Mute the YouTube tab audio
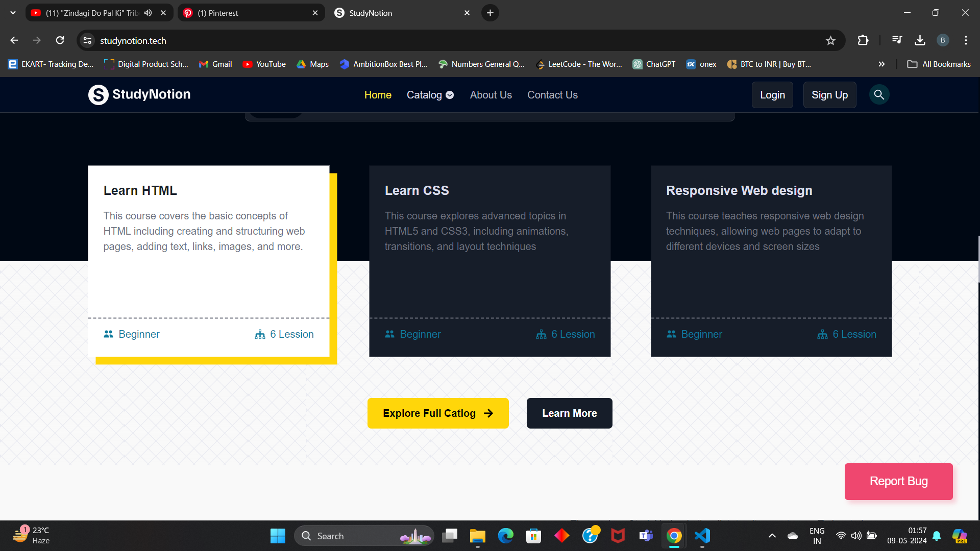 148,13
